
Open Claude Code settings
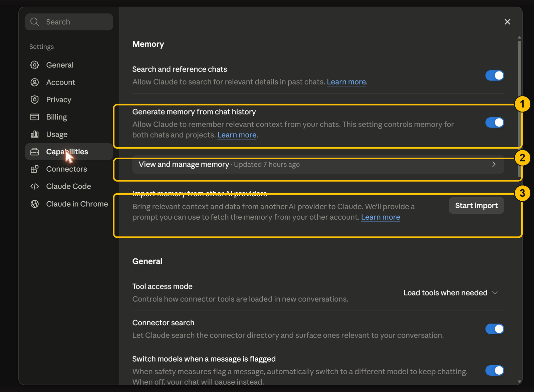tap(69, 186)
